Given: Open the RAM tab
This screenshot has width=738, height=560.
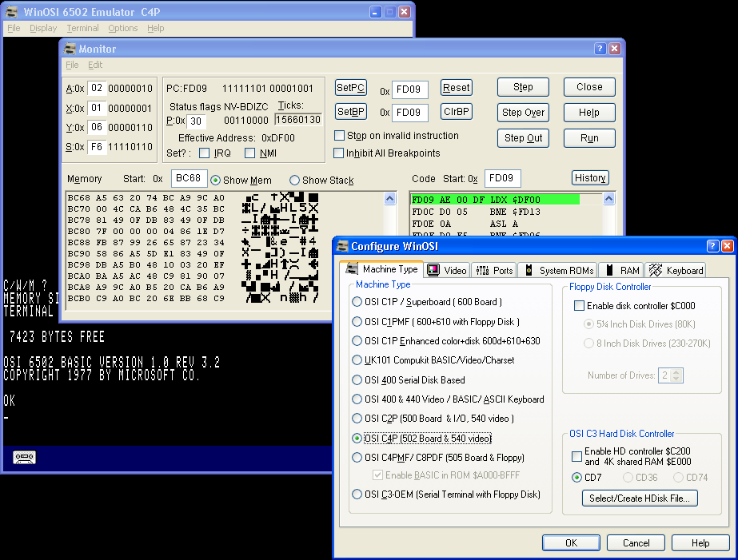Looking at the screenshot, I should [x=621, y=270].
